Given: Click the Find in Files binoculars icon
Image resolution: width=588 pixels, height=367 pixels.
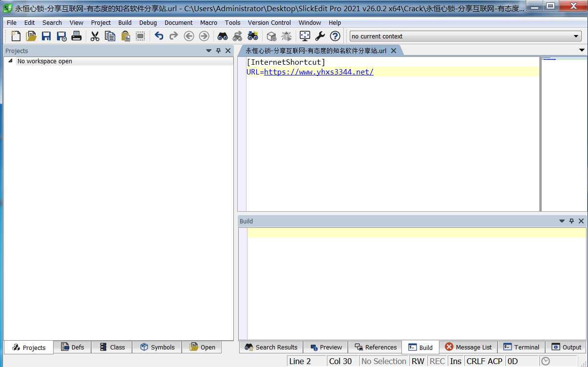Looking at the screenshot, I should click(x=253, y=36).
